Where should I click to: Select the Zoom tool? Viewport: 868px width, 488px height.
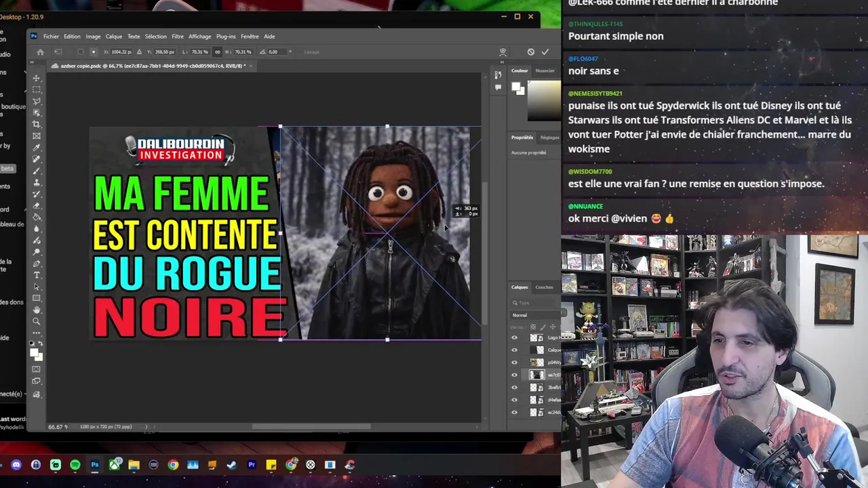pyautogui.click(x=37, y=321)
